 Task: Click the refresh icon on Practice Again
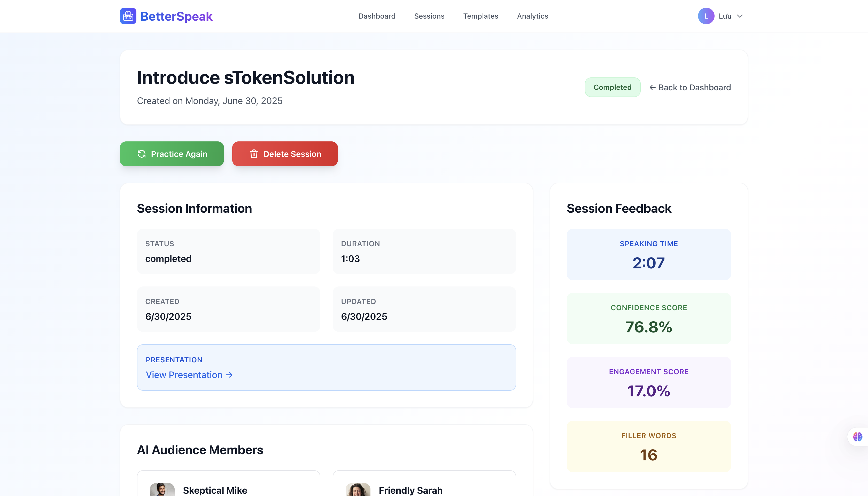pyautogui.click(x=142, y=154)
